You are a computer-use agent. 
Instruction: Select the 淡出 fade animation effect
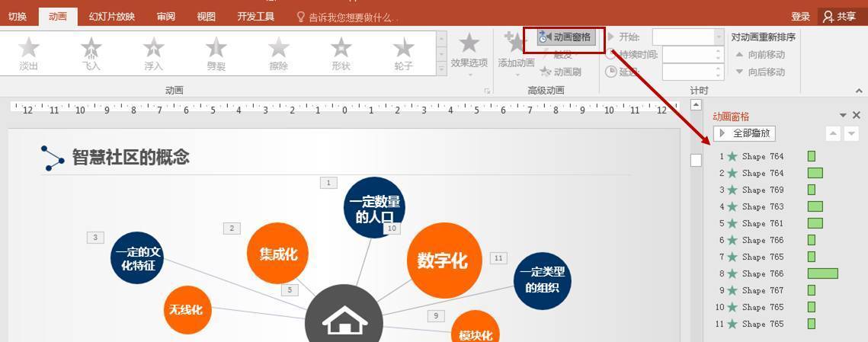pos(29,54)
